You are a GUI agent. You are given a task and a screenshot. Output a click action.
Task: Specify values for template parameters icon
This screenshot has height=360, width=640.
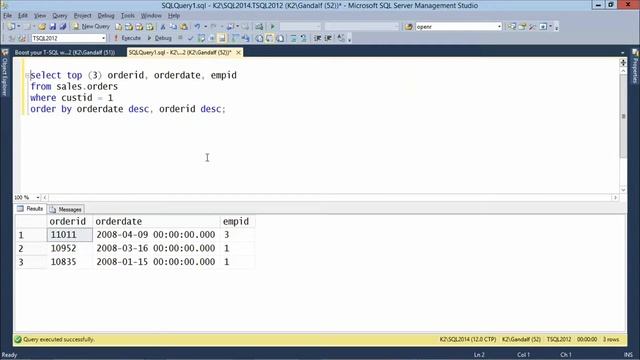tap(341, 38)
